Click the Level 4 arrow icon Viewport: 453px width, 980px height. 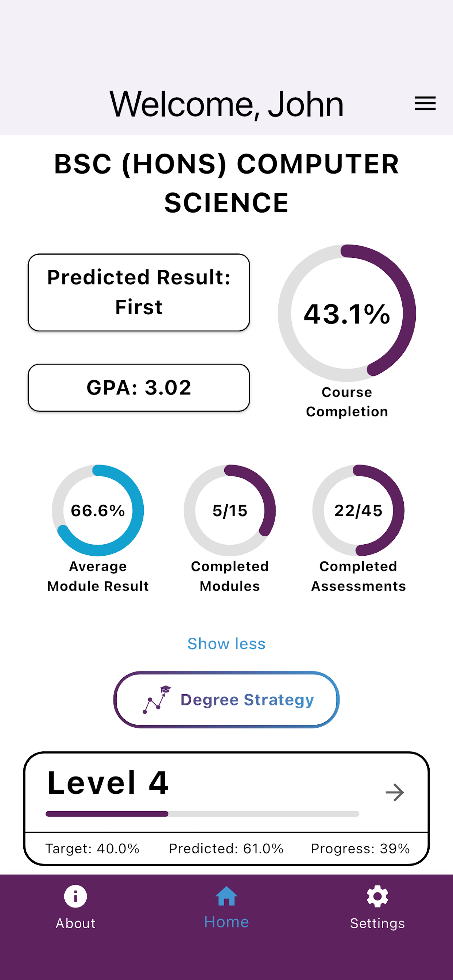pos(395,793)
